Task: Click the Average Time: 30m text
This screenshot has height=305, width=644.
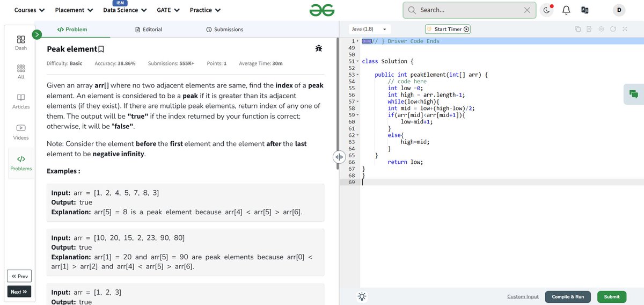Action: 261,63
